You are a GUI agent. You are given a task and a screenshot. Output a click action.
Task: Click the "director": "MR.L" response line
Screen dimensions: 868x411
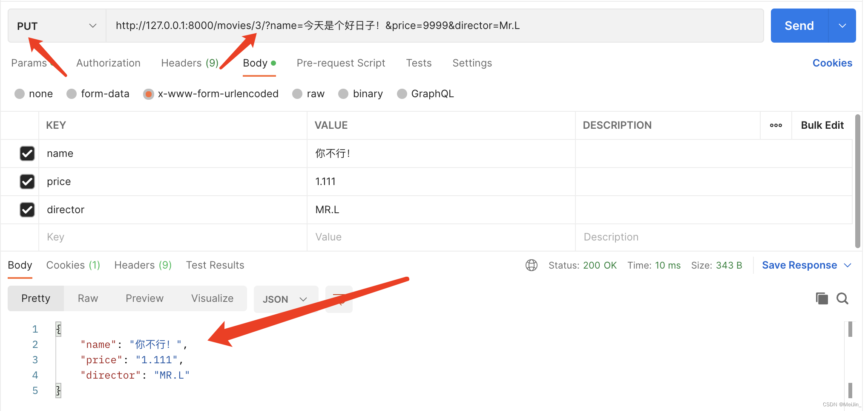click(x=135, y=375)
